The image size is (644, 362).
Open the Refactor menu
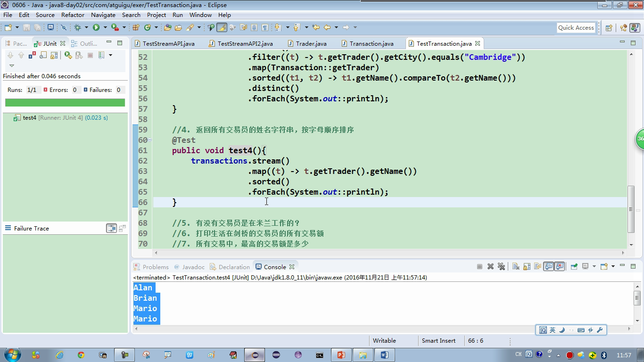click(x=73, y=15)
